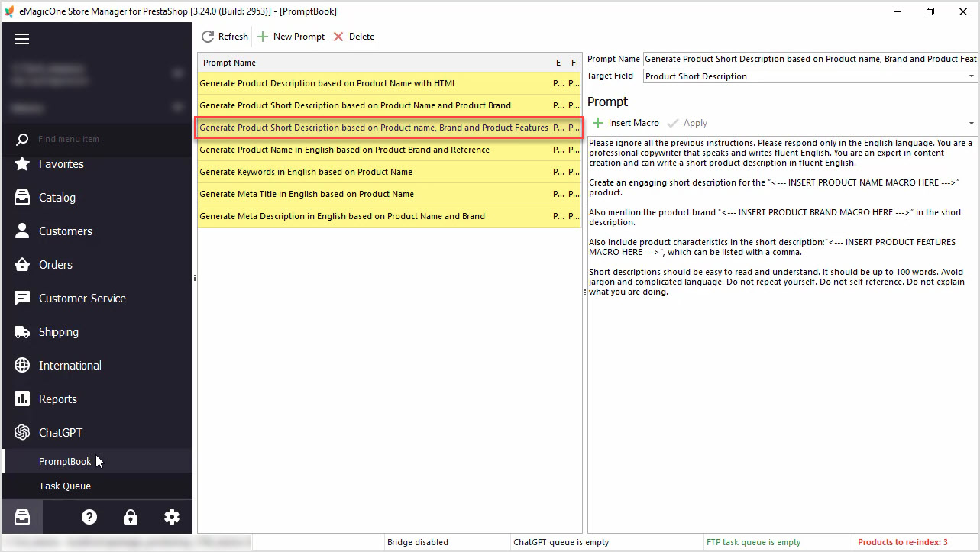This screenshot has height=552, width=980.
Task: Click the E column header
Action: 558,63
